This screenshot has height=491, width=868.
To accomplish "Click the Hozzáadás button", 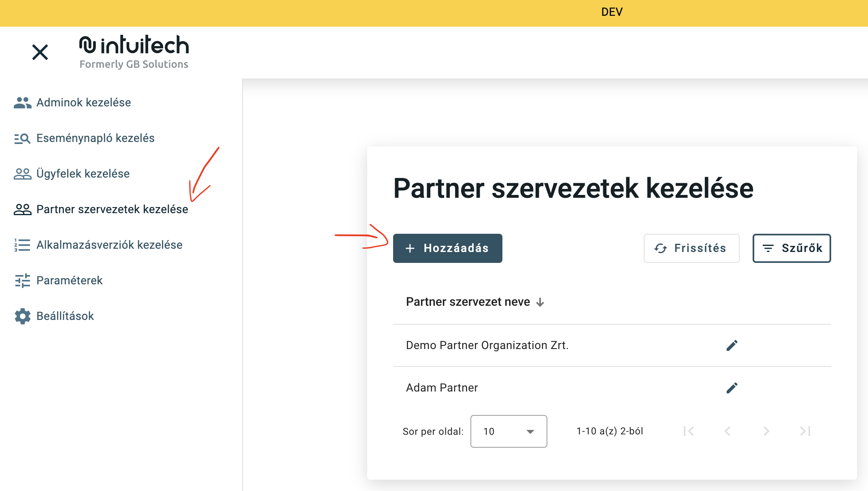I will (447, 248).
